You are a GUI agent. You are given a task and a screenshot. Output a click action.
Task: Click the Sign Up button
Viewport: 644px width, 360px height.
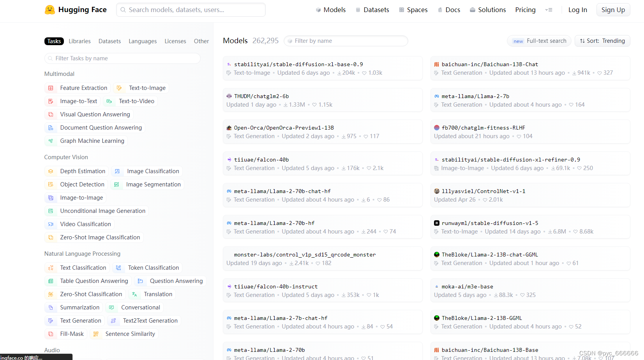[613, 10]
